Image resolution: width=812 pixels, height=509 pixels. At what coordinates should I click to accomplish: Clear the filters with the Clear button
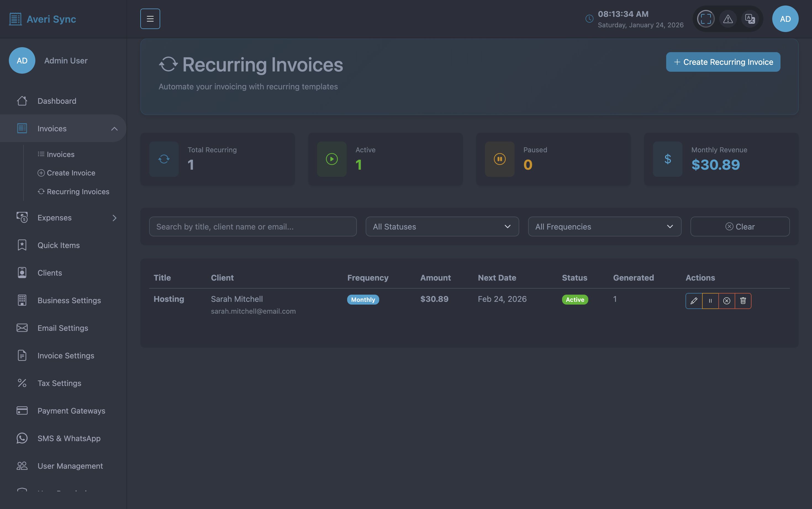point(740,226)
